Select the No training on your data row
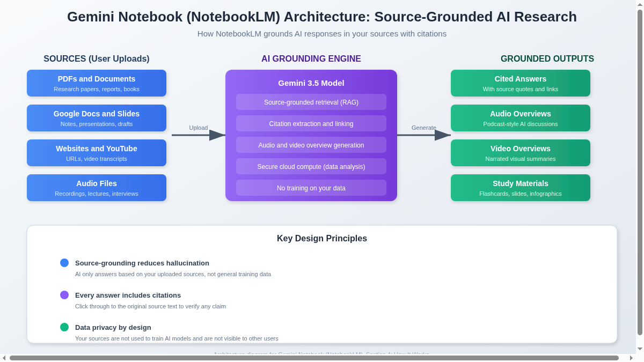Screen dimensions: 644x362 click(x=311, y=188)
